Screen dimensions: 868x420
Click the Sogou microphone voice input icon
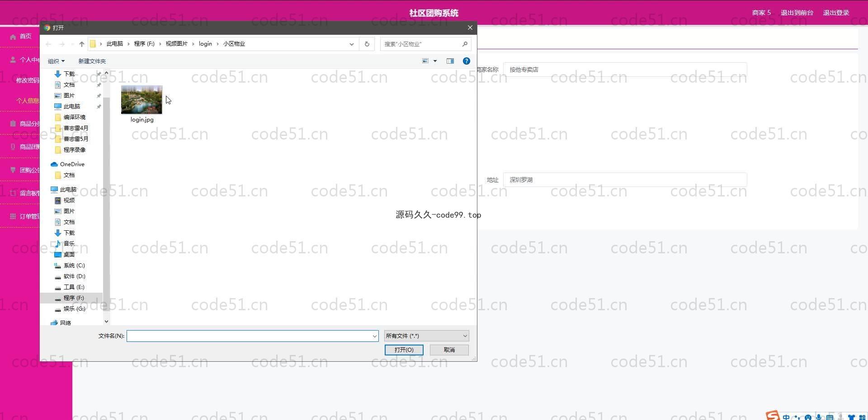819,417
